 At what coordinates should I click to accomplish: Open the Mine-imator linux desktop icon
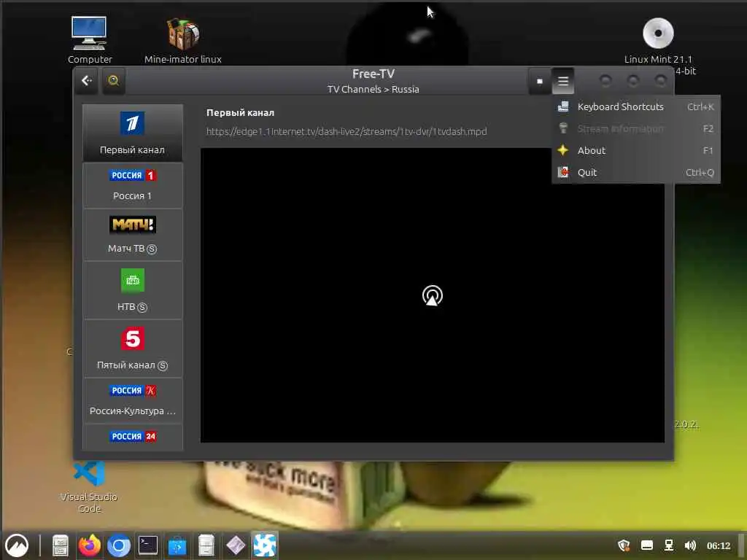[x=183, y=40]
